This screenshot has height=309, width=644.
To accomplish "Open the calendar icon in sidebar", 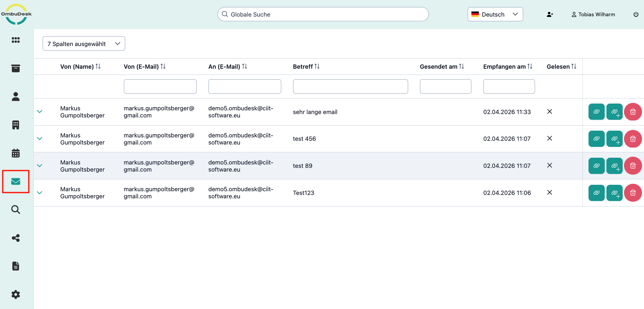I will click(x=16, y=153).
